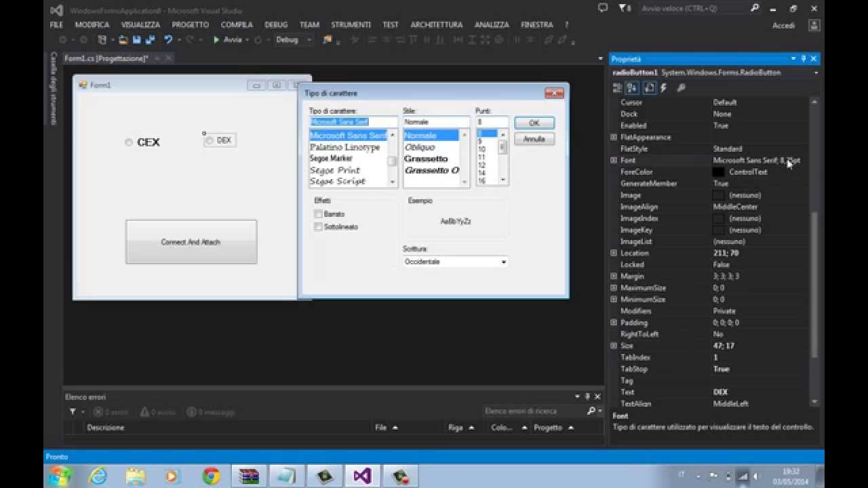868x488 pixels.
Task: Click the Open File folder toolbar icon
Action: click(123, 40)
